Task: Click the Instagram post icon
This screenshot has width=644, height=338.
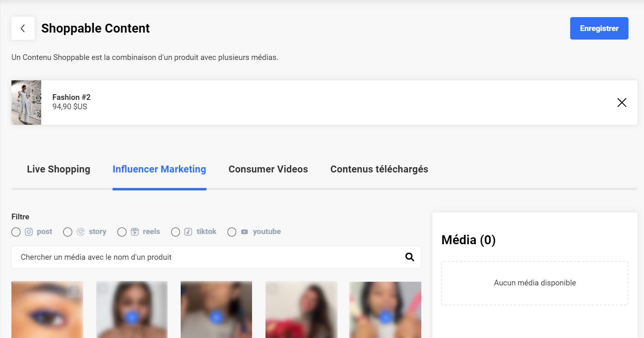Action: point(29,232)
